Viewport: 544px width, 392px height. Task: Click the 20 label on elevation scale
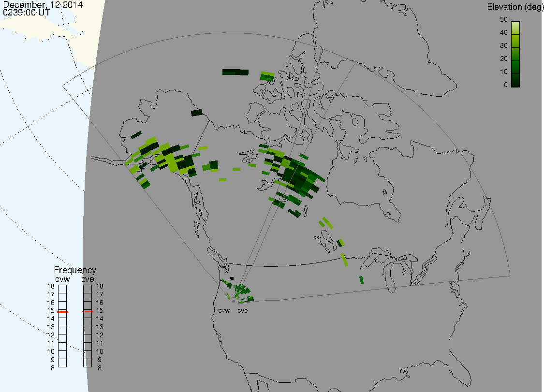point(504,59)
